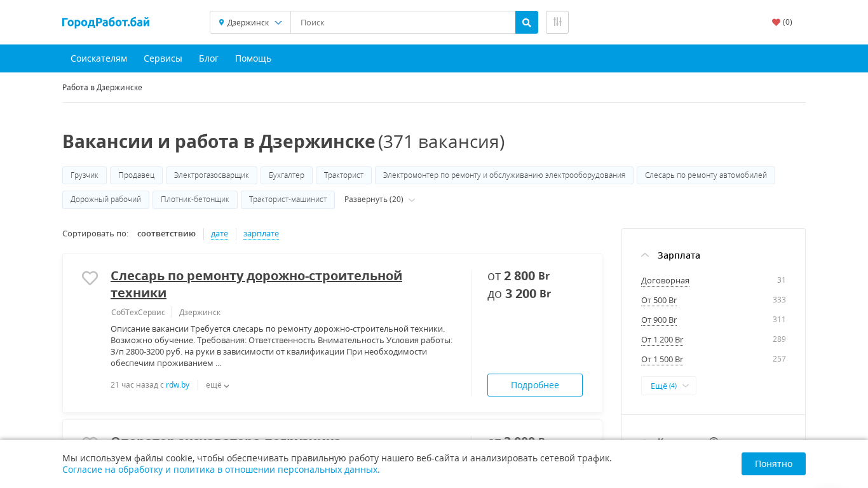Sort vacancies by дате

click(219, 234)
